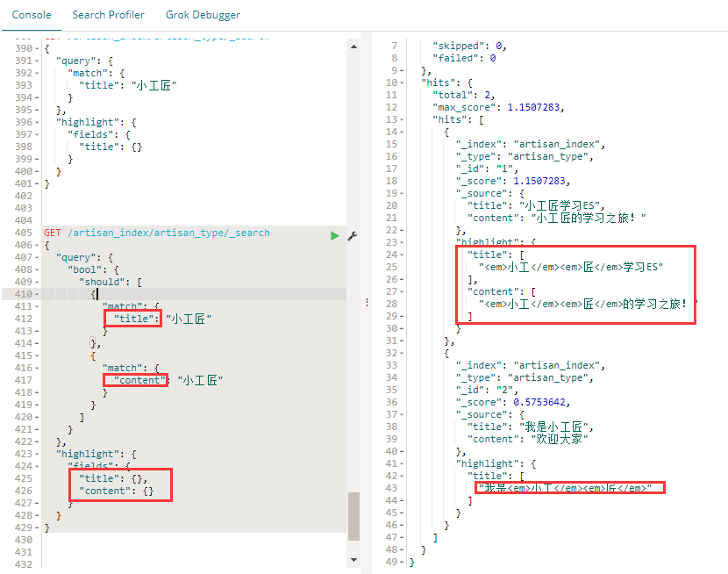728x574 pixels.
Task: Open the Search Profiler tab
Action: click(x=108, y=15)
